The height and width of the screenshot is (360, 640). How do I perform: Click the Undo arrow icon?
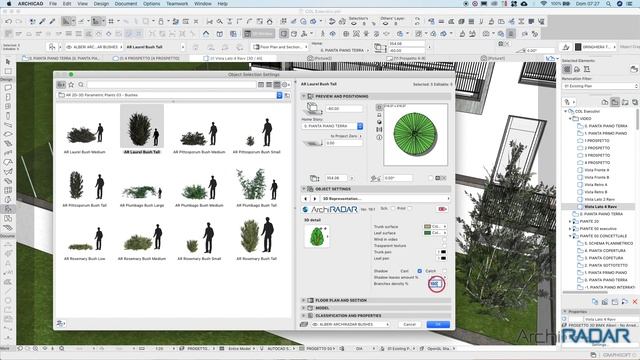pyautogui.click(x=9, y=21)
